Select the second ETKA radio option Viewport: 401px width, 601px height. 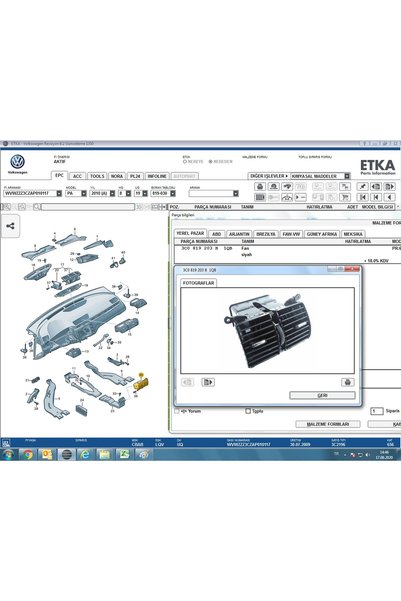tap(210, 162)
